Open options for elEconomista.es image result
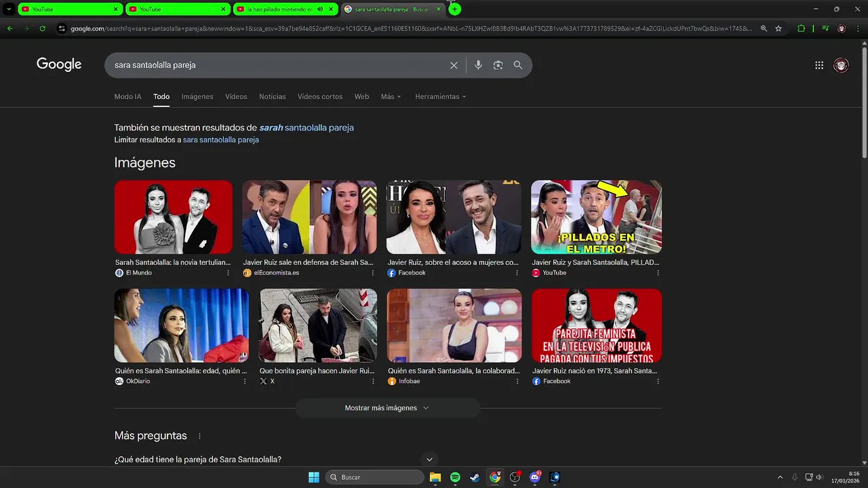The image size is (868, 488). pyautogui.click(x=372, y=272)
